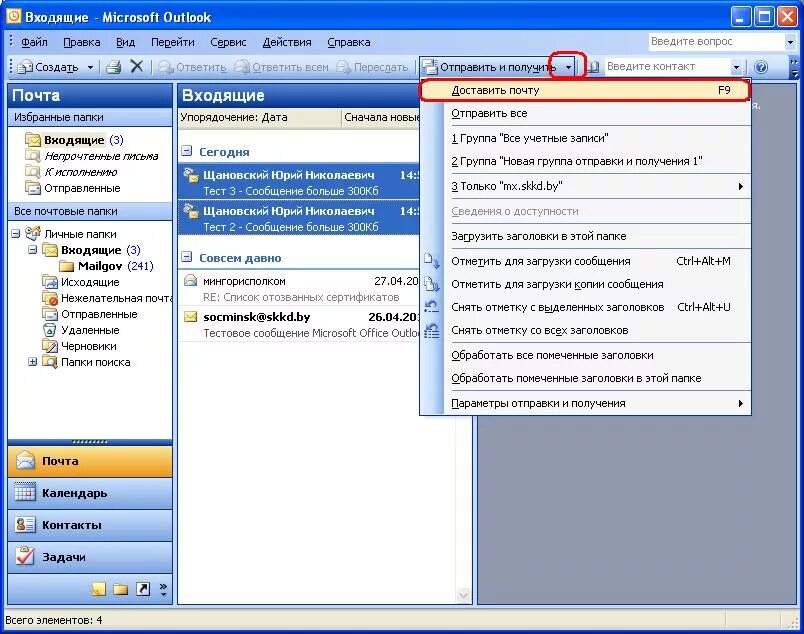Open message from мингорисполком

coord(299,289)
